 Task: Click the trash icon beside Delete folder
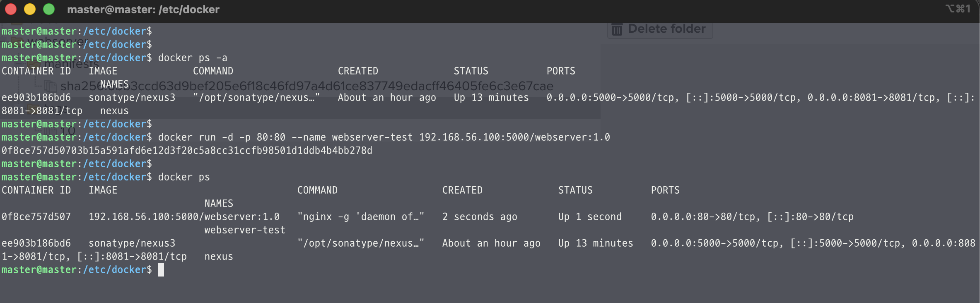[x=617, y=30]
